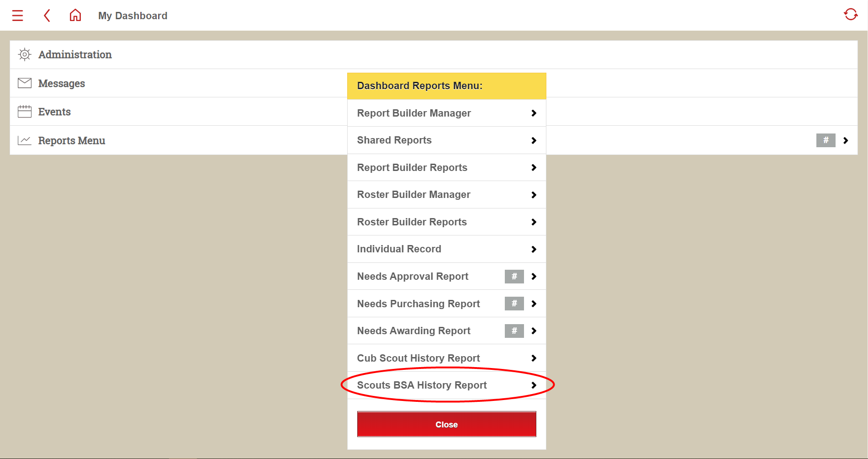Expand Needs Purchasing Report arrow

click(x=534, y=304)
